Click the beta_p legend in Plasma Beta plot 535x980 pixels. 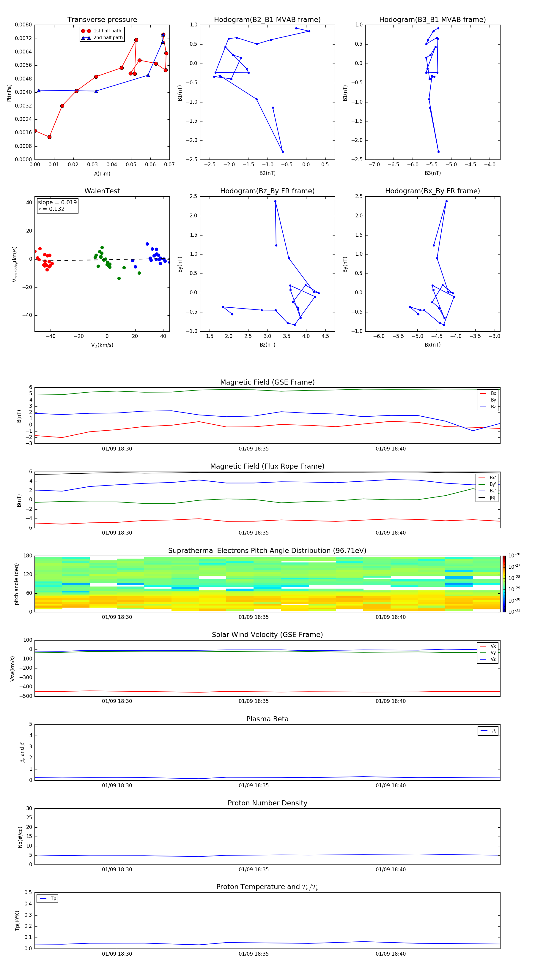click(488, 731)
